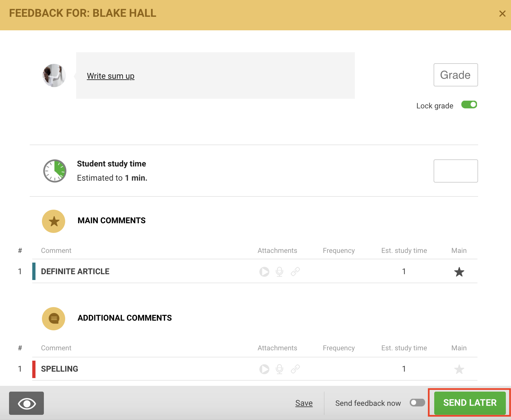Image resolution: width=511 pixels, height=420 pixels.
Task: Focus the Grade input field
Action: click(x=455, y=75)
